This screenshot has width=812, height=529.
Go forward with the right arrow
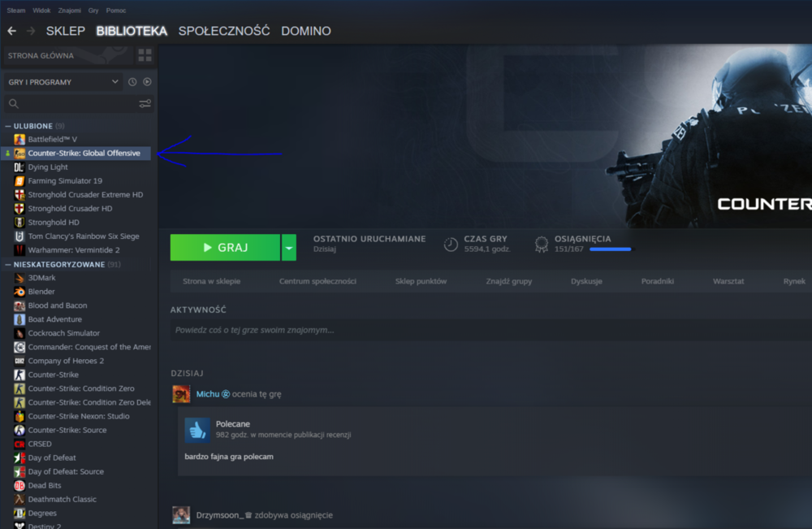(x=31, y=31)
